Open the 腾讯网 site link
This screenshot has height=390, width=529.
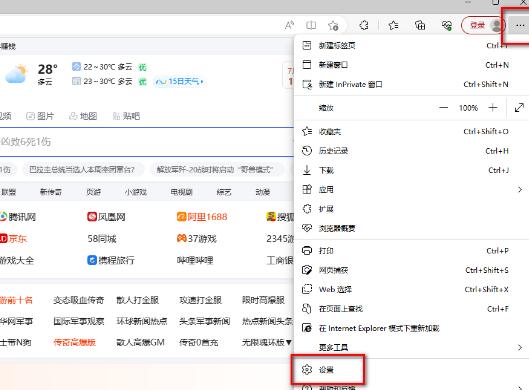18,217
